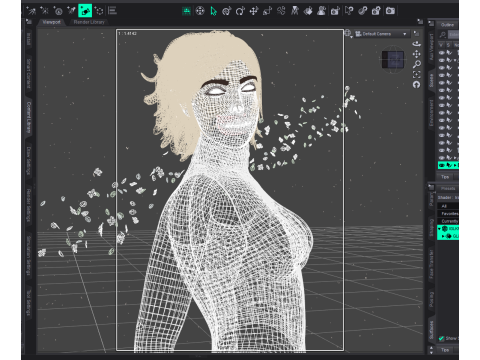
Task: Click the create null dashed circle icon
Action: [x=99, y=11]
